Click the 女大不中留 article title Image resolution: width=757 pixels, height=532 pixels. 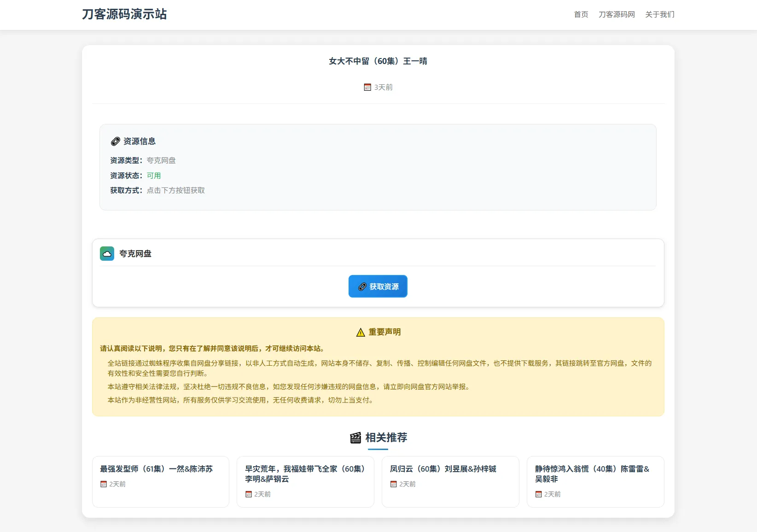click(378, 61)
